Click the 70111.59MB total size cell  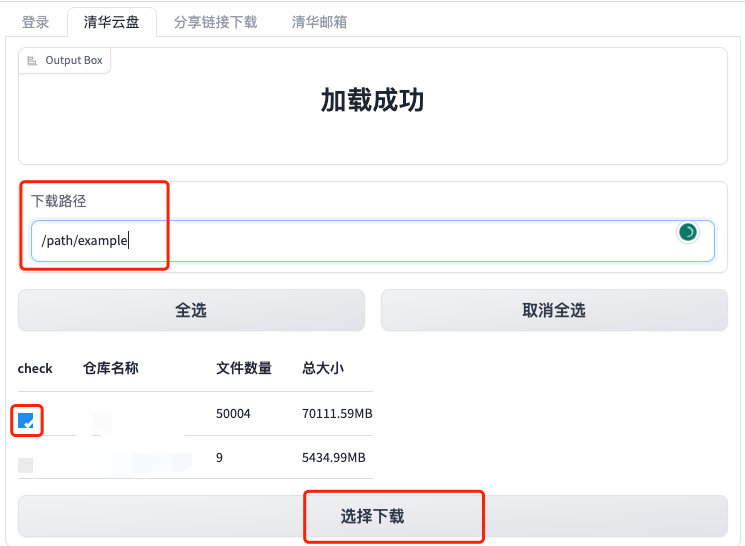(337, 413)
